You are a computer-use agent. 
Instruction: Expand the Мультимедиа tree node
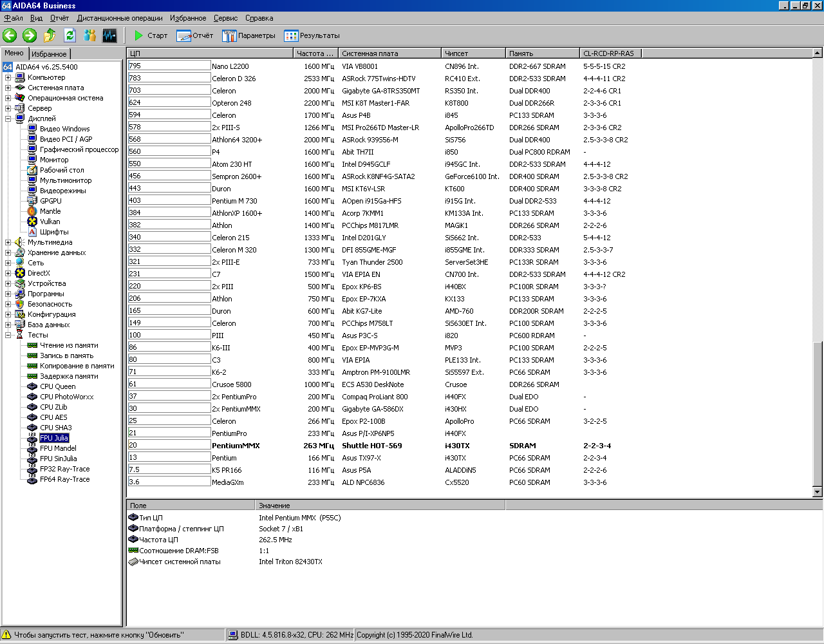[x=8, y=242]
